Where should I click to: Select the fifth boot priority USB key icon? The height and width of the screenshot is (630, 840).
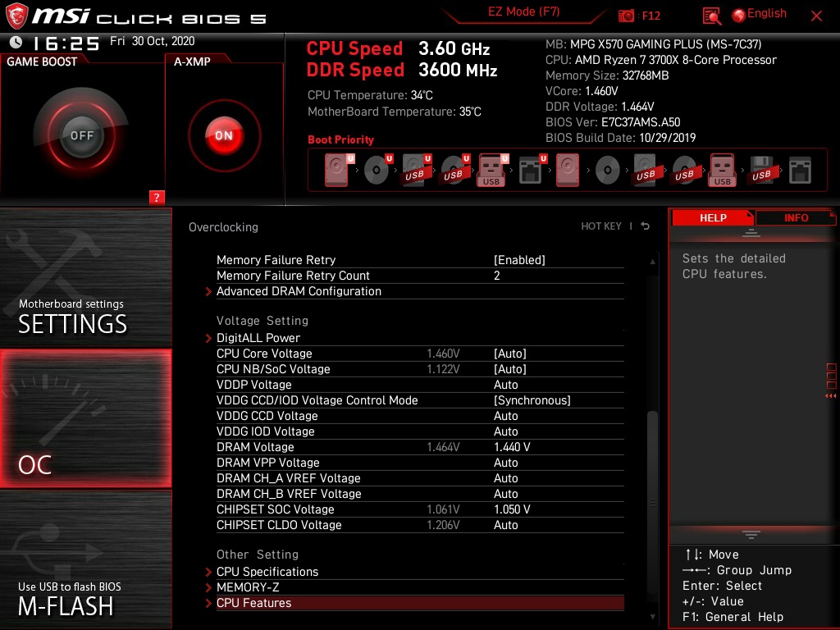pyautogui.click(x=492, y=171)
